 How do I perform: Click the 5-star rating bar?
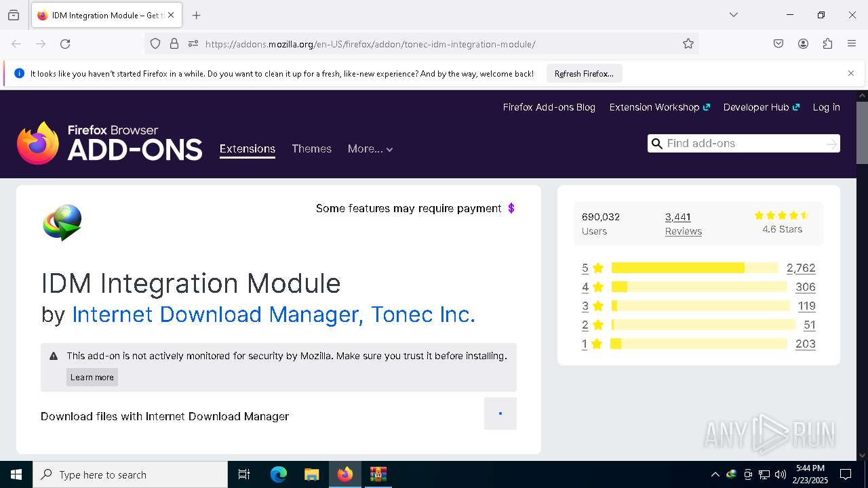tap(695, 268)
